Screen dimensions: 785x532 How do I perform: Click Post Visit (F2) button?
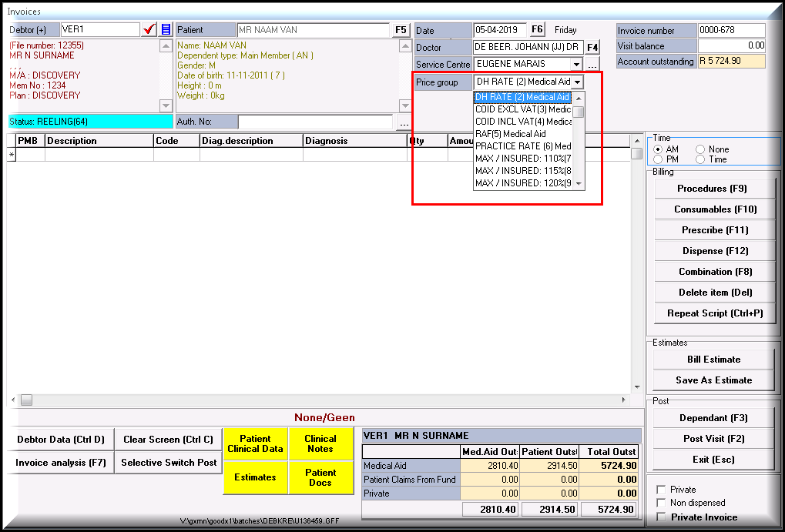[x=713, y=439]
